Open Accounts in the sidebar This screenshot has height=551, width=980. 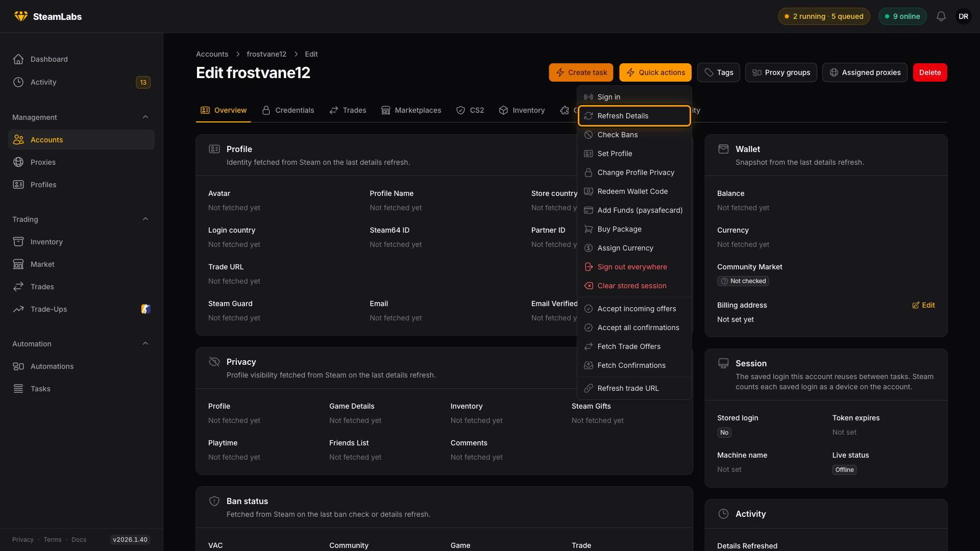click(x=81, y=139)
